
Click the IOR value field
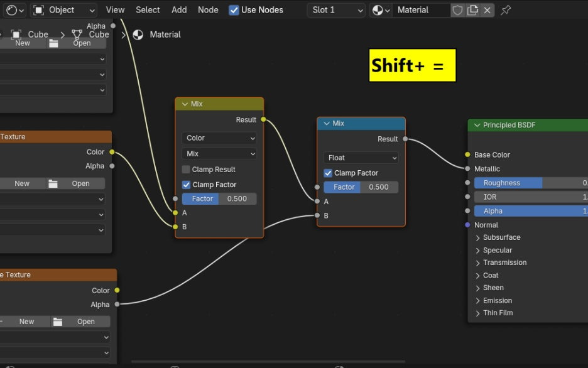click(531, 197)
